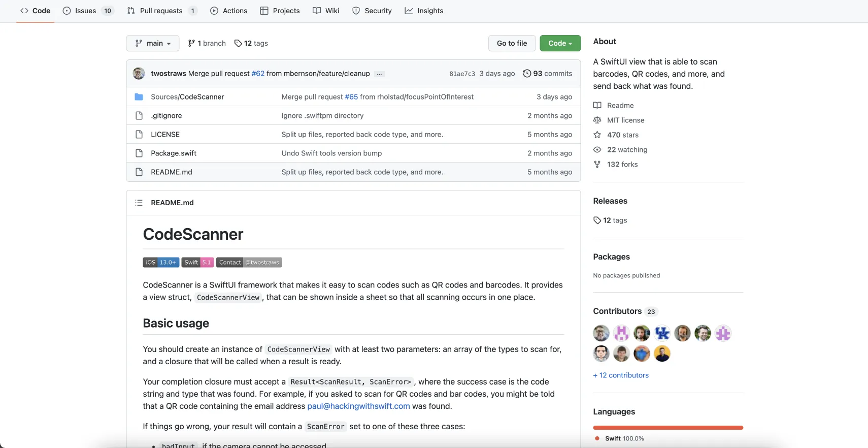This screenshot has height=448, width=868.
Task: Click the fork icon beside 132 forks
Action: pos(597,164)
